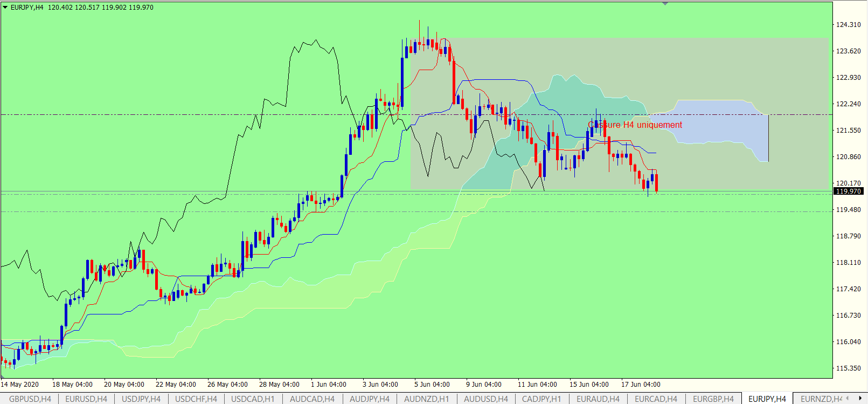Toggle the one-click trading arrow beside EURJPY,H4

pos(5,8)
